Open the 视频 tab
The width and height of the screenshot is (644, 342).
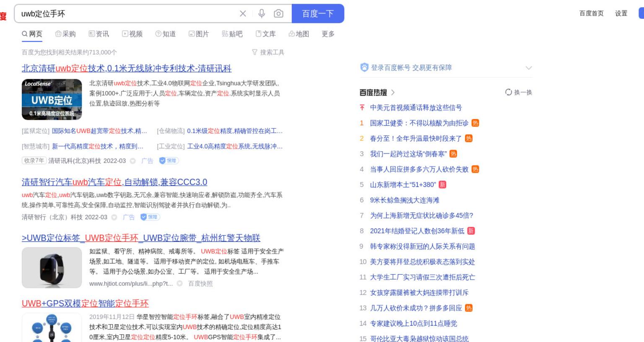[x=132, y=34]
